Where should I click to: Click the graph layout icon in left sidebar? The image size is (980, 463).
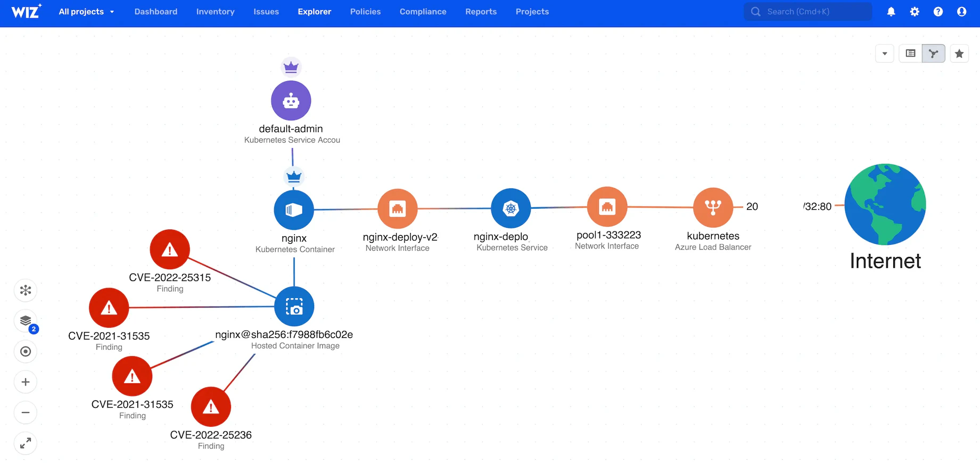[x=26, y=291]
